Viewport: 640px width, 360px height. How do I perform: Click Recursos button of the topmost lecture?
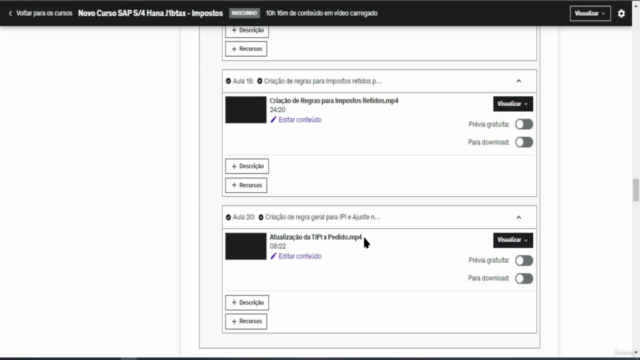[246, 49]
